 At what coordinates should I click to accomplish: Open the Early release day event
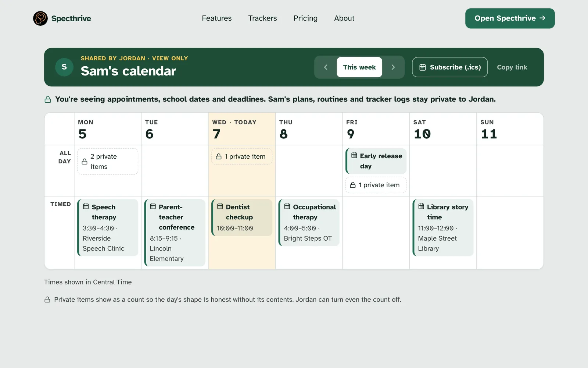coord(376,161)
